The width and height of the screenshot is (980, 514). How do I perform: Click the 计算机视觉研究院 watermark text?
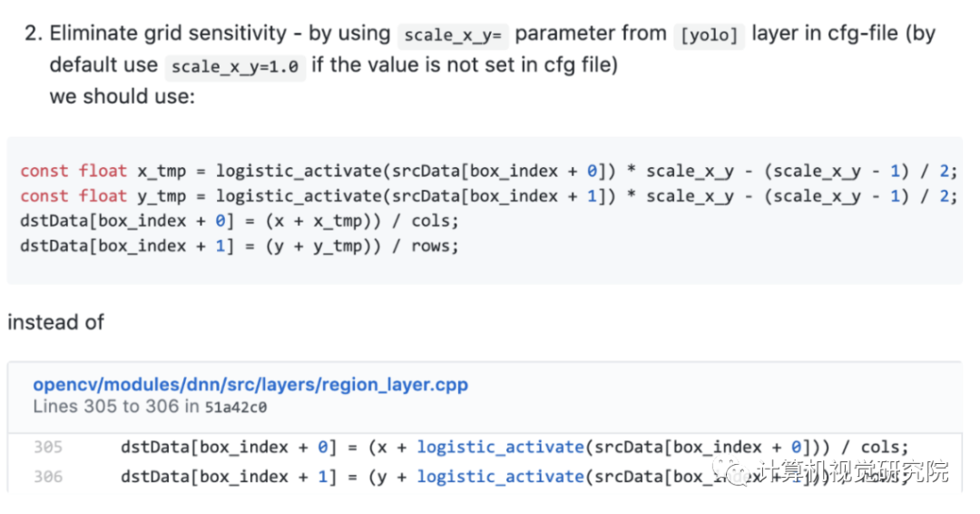click(x=852, y=471)
